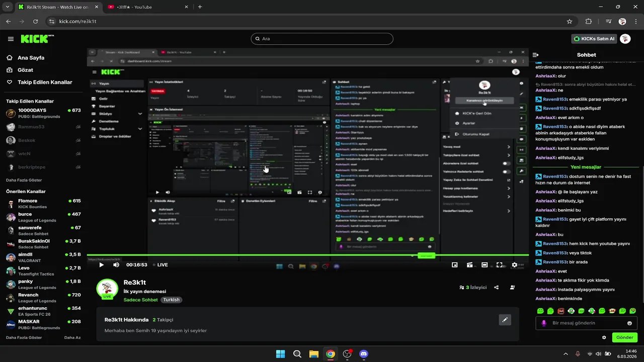
Task: Open recommended channel erhanturunc
Action: [43, 311]
